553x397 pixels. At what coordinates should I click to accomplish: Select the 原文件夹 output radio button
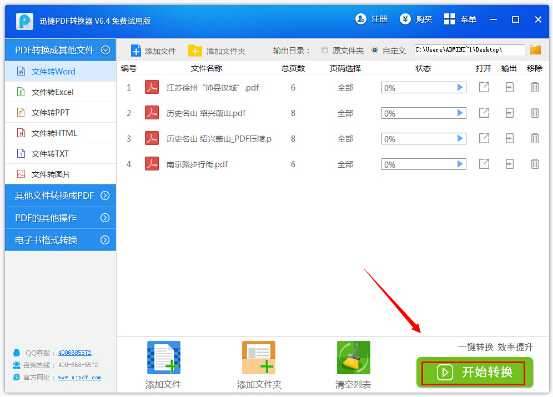pos(325,50)
